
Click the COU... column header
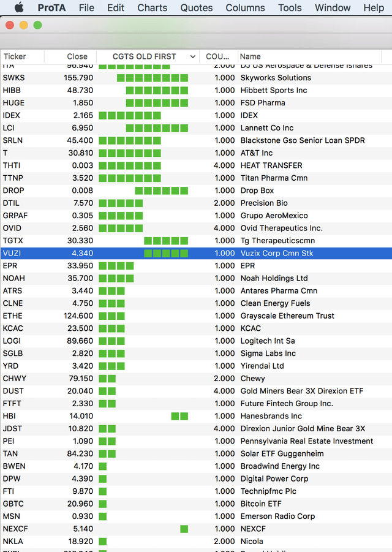pos(218,56)
